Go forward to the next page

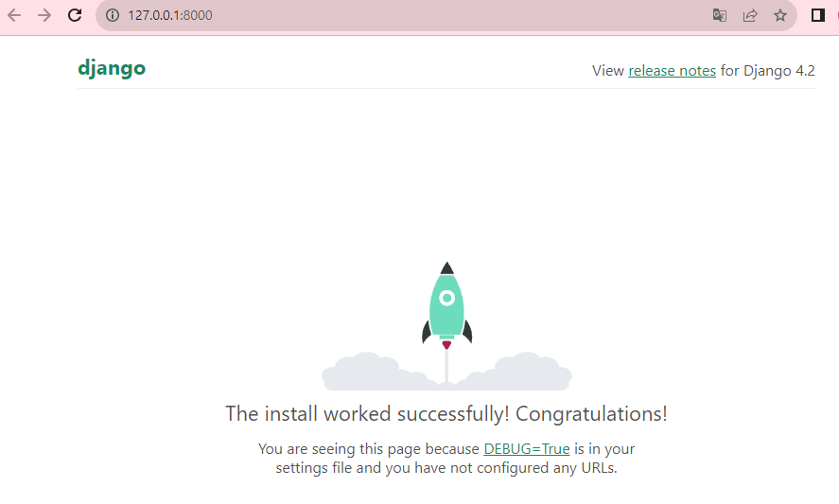44,15
